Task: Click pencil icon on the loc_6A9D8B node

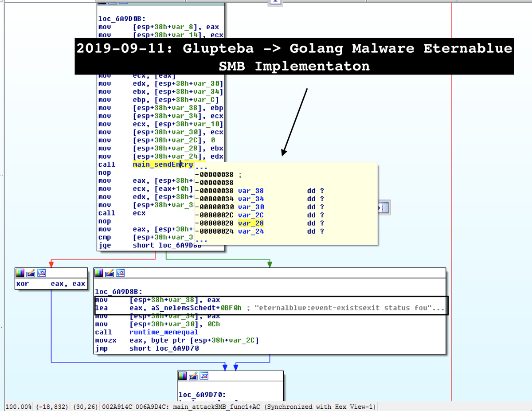Action: (x=110, y=273)
